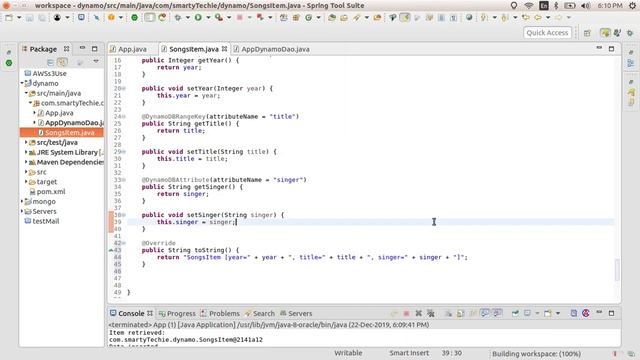
Task: Open the Display Selected Console dropdown arrow
Action: 537,313
